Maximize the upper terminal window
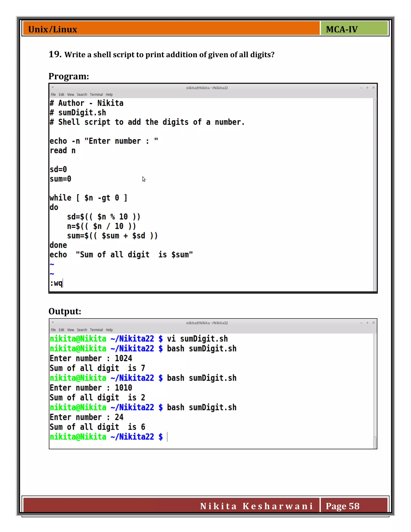This screenshot has width=411, height=532. point(367,88)
